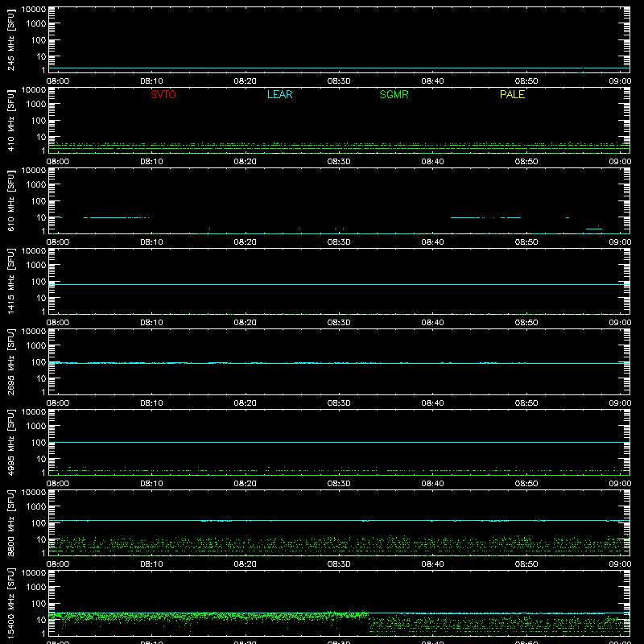Image resolution: width=644 pixels, height=644 pixels.
Task: Click the cyan LEAR trace in 4995 MHz plot
Action: 339,442
